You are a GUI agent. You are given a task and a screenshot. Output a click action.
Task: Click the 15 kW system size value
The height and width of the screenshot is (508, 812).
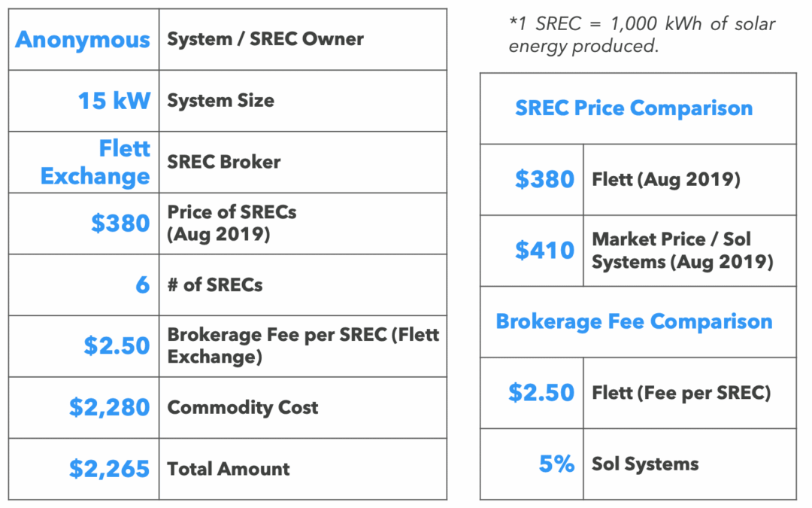pyautogui.click(x=114, y=101)
